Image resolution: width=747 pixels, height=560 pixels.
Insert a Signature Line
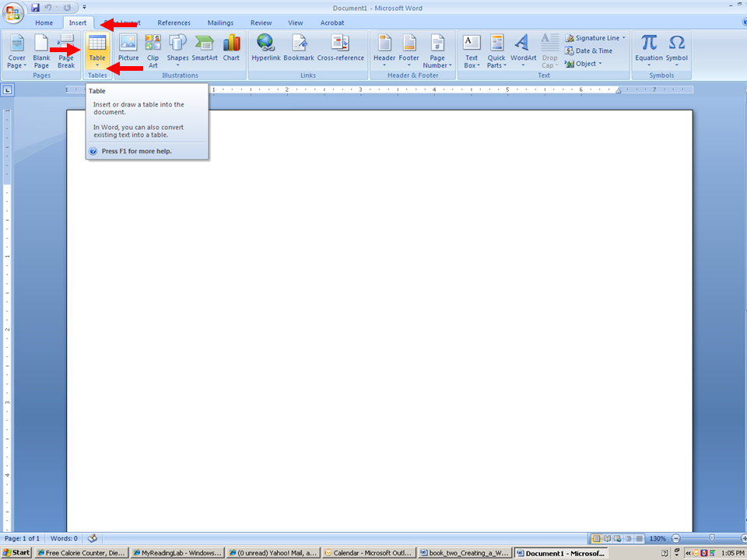coord(593,37)
